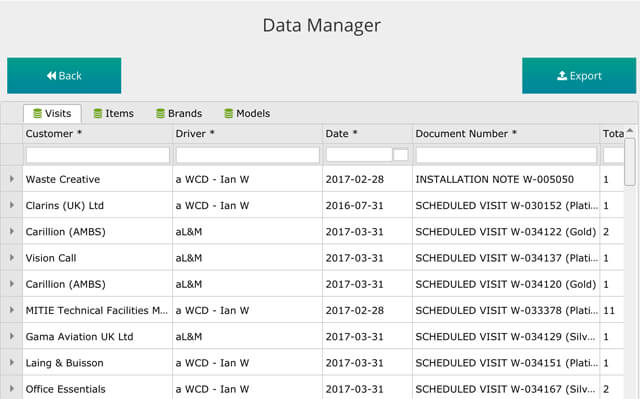
Task: Click SCHEDULED VISIT W-030152 cell
Action: [x=506, y=205]
